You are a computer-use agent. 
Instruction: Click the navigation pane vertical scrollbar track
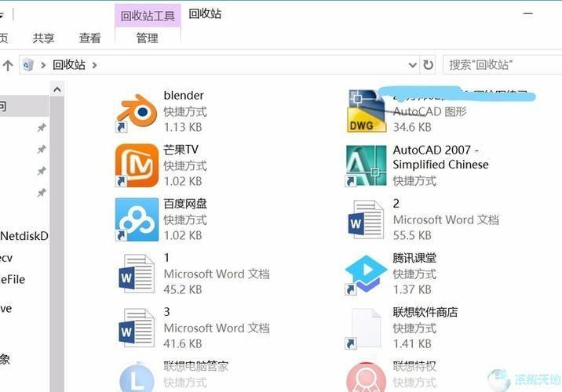[x=57, y=244]
